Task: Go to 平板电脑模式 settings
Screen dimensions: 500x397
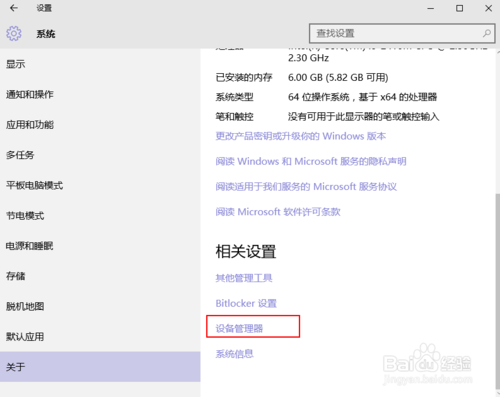Action: coord(100,185)
